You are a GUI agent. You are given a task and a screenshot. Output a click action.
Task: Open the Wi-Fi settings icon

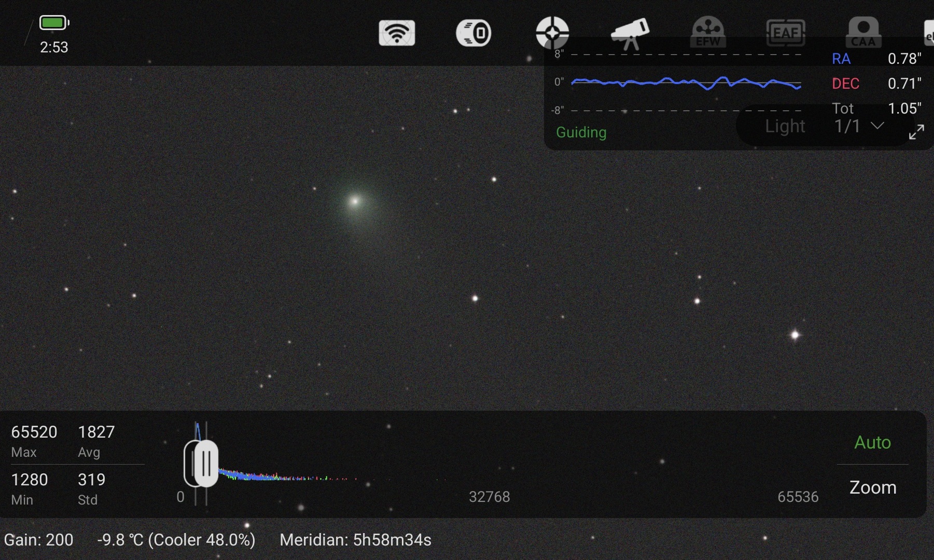coord(397,33)
